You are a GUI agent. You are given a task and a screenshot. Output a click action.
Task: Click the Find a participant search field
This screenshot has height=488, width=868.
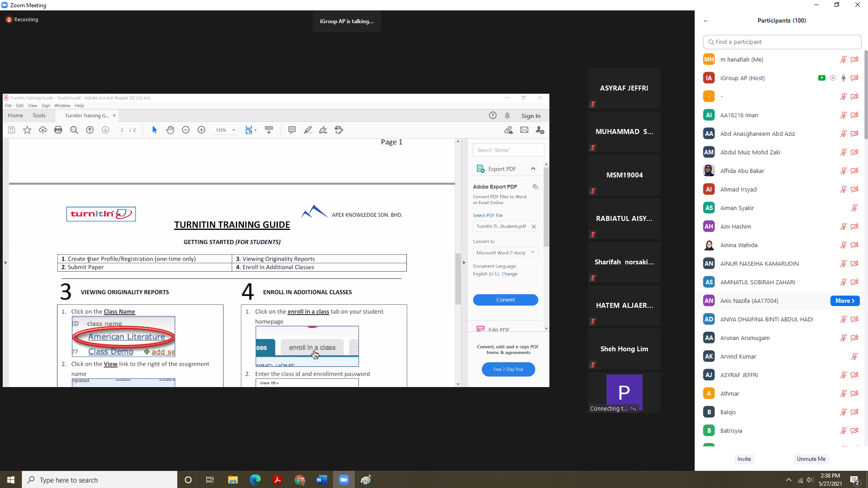click(782, 42)
